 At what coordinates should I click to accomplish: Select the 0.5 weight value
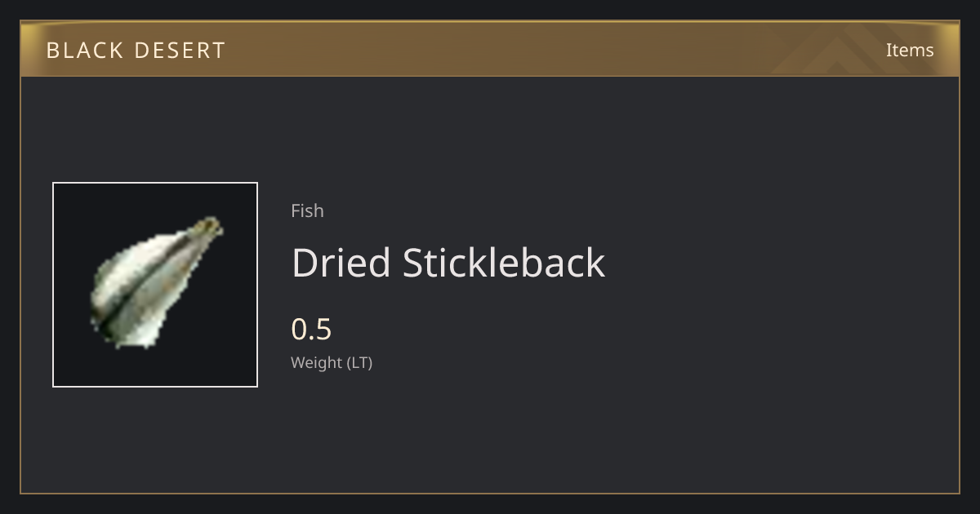click(311, 329)
